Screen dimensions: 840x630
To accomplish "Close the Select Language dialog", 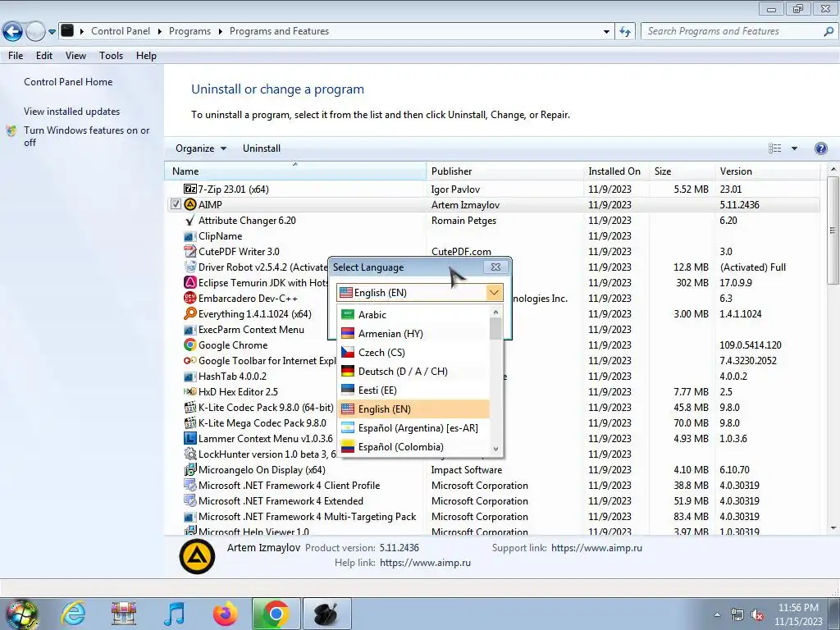I will 495,267.
